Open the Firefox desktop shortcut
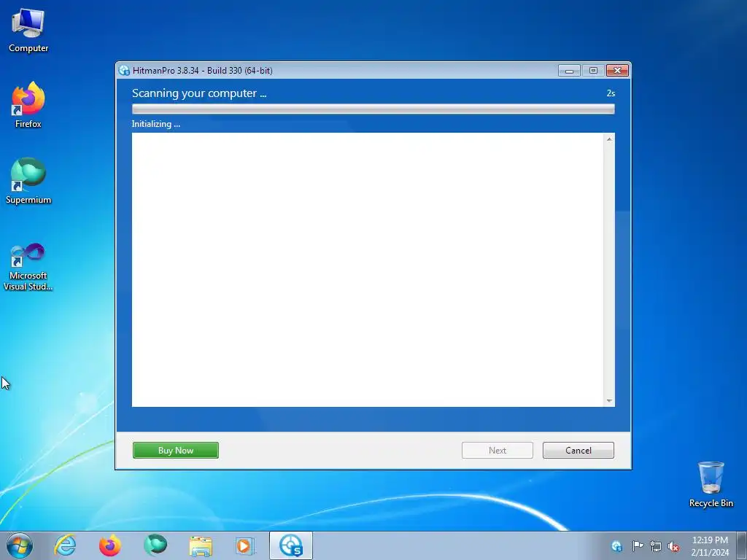747x560 pixels. click(x=28, y=105)
